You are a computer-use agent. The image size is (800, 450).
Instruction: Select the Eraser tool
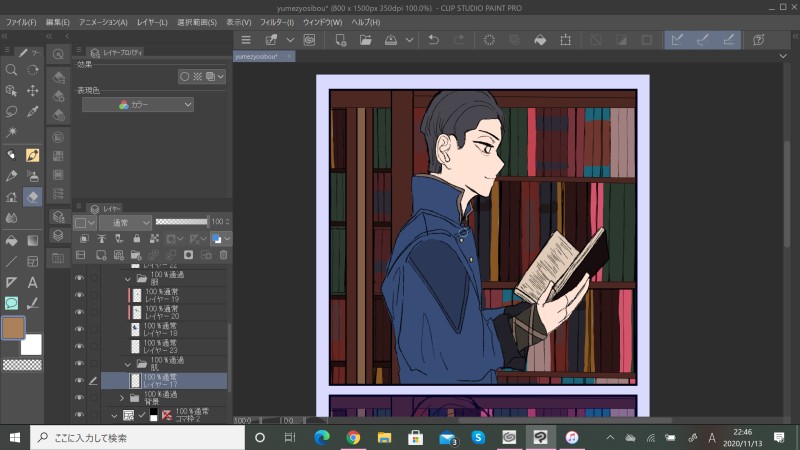pyautogui.click(x=33, y=197)
